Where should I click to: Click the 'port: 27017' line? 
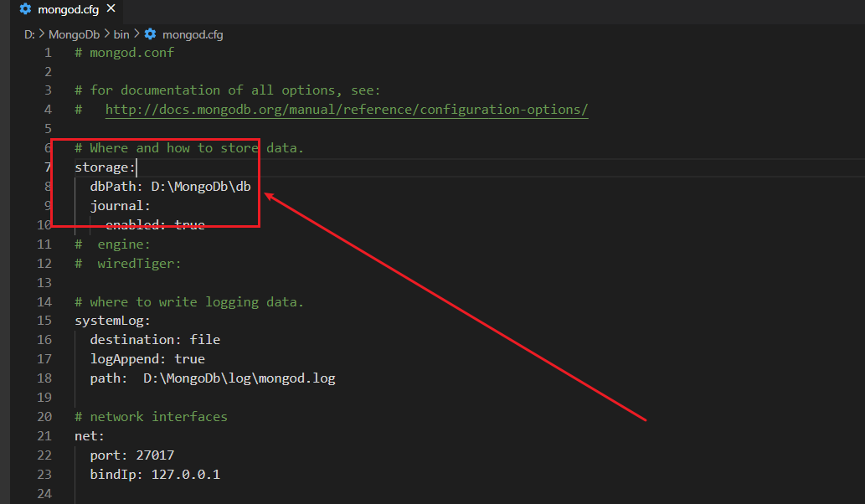click(x=131, y=455)
